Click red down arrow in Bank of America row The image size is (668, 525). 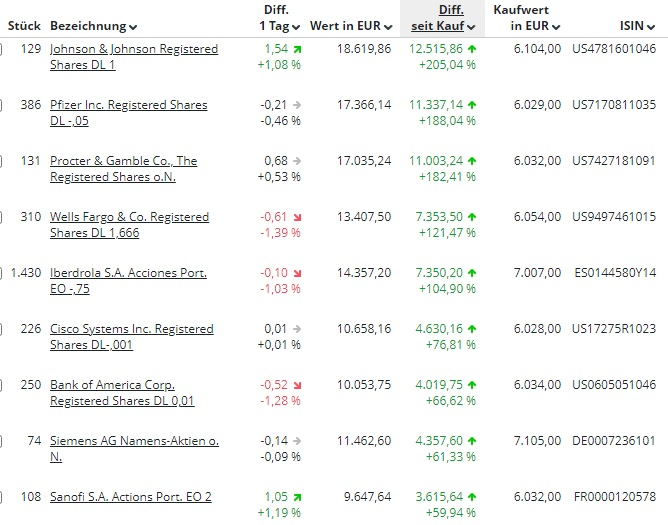click(296, 385)
